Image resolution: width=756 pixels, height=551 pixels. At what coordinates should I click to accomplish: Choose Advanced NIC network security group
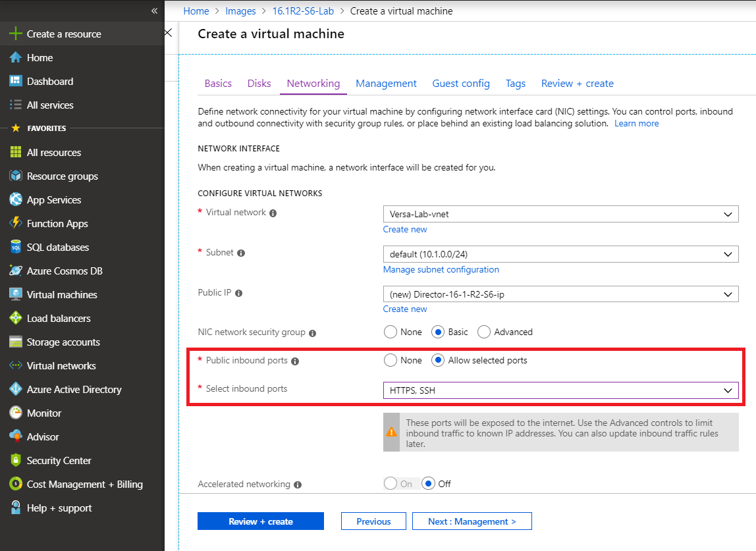(484, 332)
